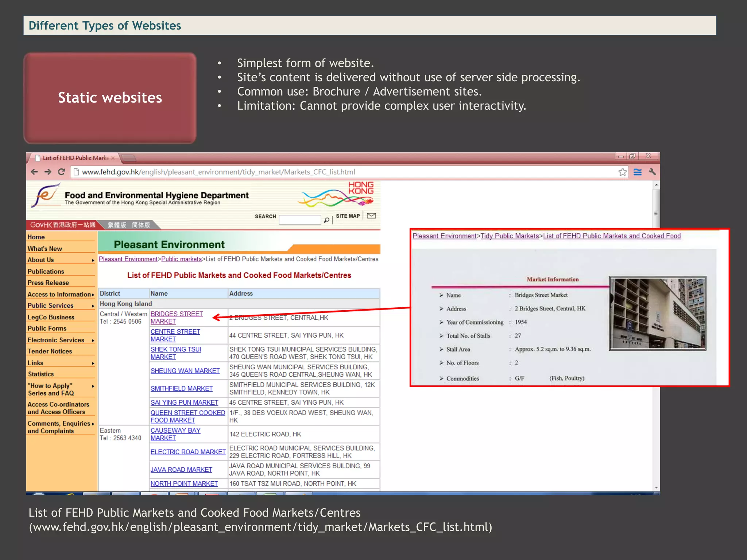747x560 pixels.
Task: Click the envelope contact icon
Action: click(371, 216)
